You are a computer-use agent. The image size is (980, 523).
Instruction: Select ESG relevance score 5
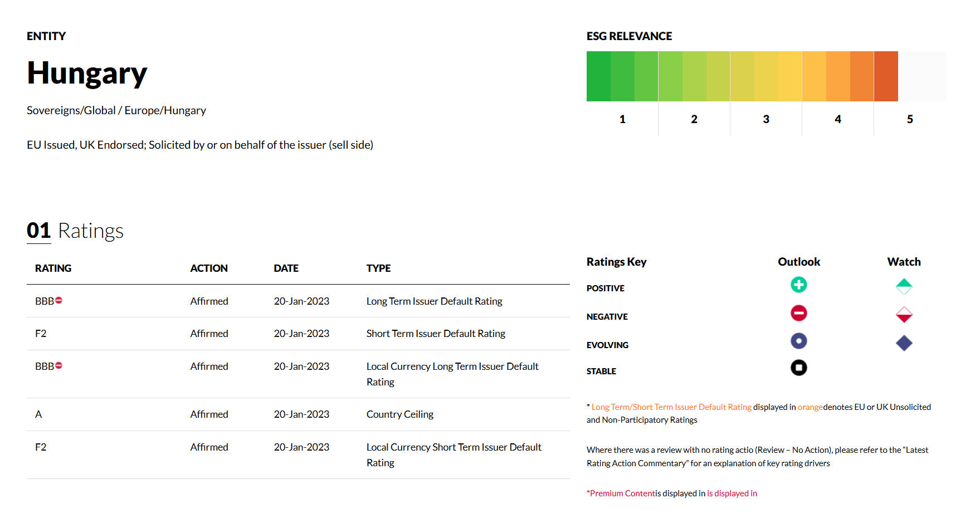pos(910,119)
